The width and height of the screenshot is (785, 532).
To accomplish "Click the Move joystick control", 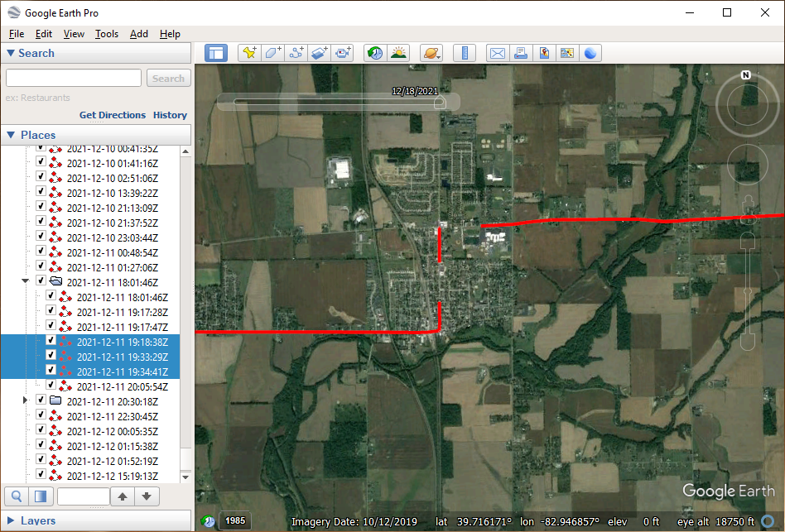I will point(748,165).
